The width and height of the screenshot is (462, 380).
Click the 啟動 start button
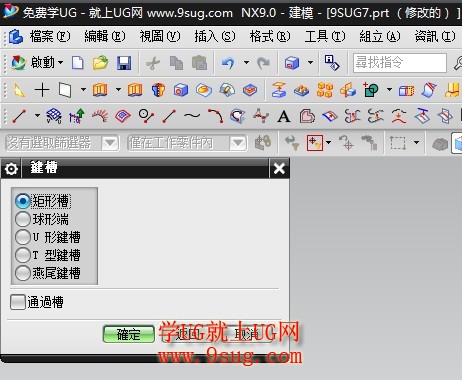coord(37,62)
